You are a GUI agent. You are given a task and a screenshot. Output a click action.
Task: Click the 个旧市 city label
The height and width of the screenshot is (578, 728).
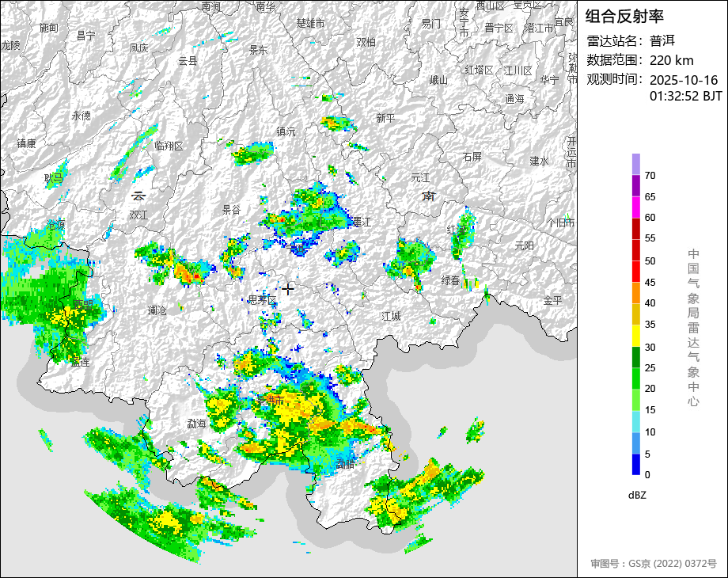560,223
